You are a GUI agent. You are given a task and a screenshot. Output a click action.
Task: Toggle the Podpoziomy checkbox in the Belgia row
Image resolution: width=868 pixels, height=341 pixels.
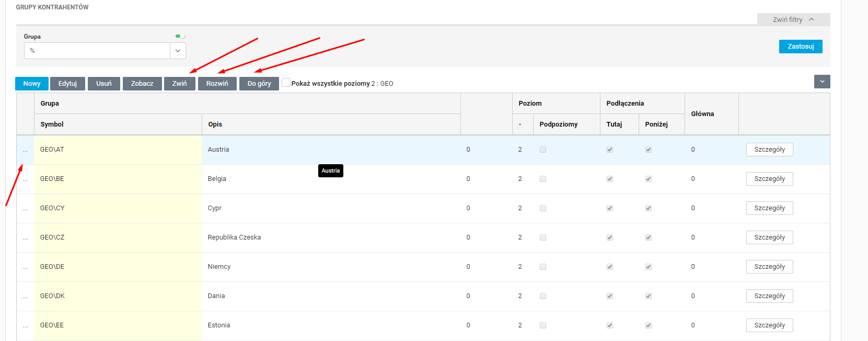point(543,179)
